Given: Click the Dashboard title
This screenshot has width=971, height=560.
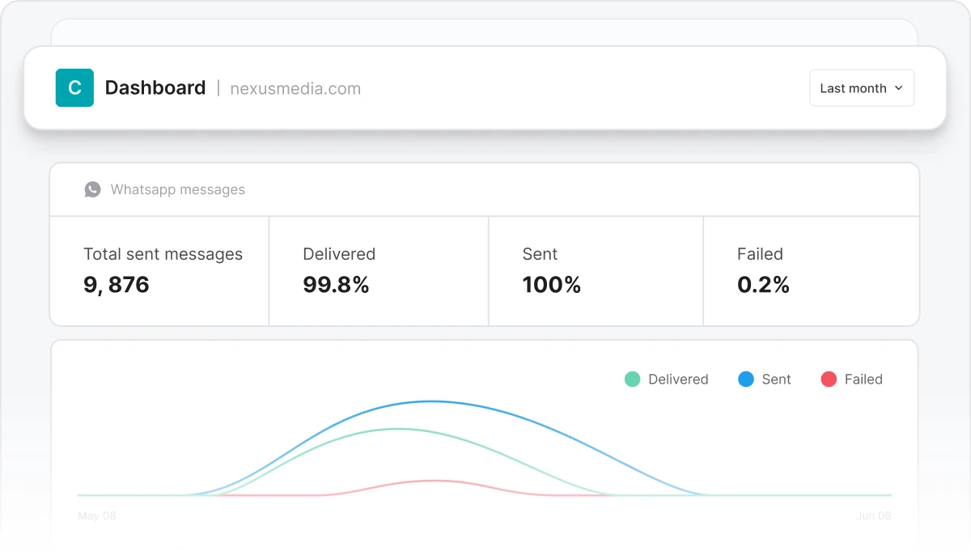Looking at the screenshot, I should 155,87.
